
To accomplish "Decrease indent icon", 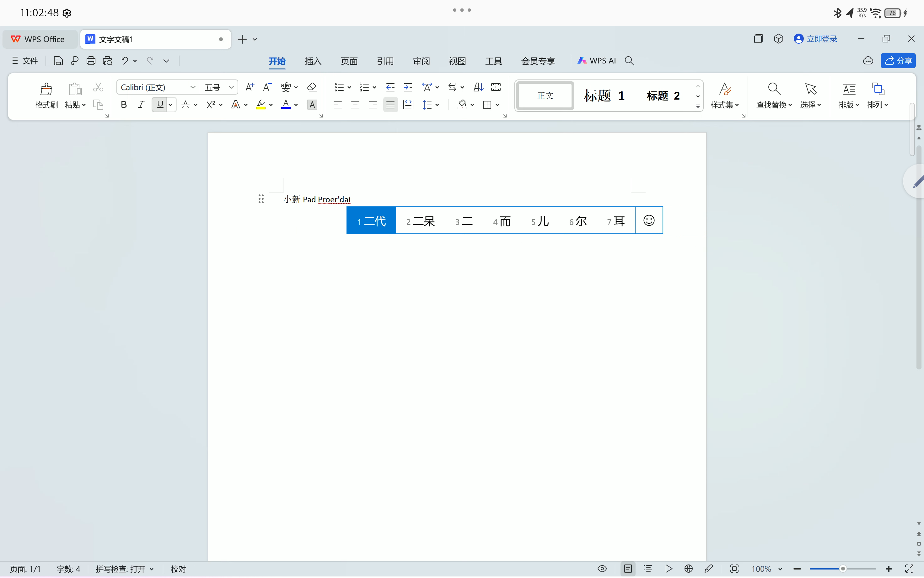I will pyautogui.click(x=390, y=87).
